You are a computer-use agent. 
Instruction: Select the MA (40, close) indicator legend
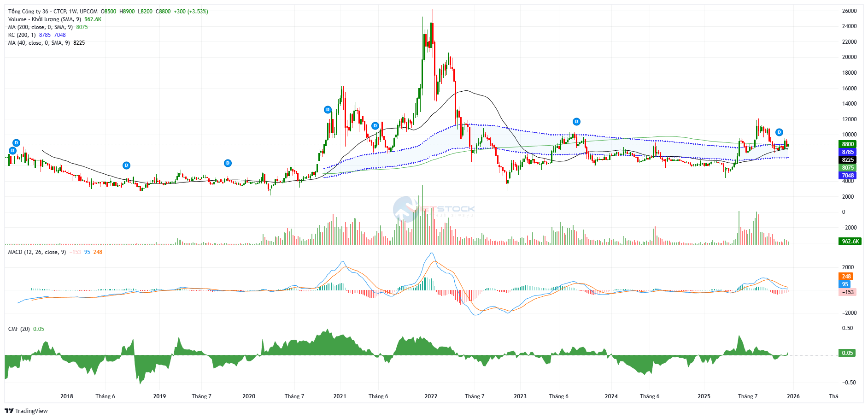point(39,43)
